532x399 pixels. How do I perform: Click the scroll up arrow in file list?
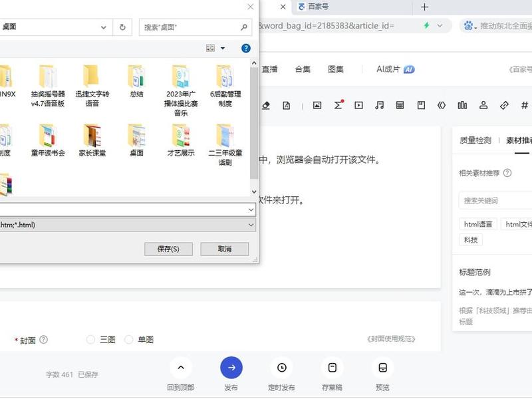tap(254, 63)
